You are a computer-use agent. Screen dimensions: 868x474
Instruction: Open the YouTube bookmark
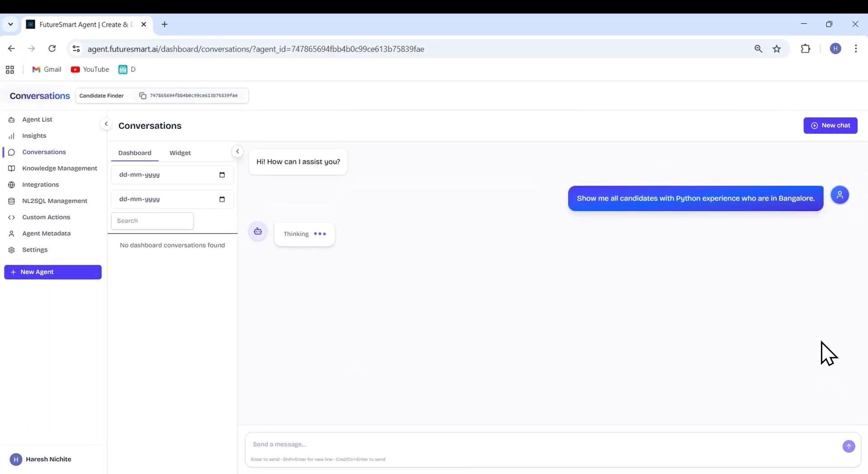90,69
